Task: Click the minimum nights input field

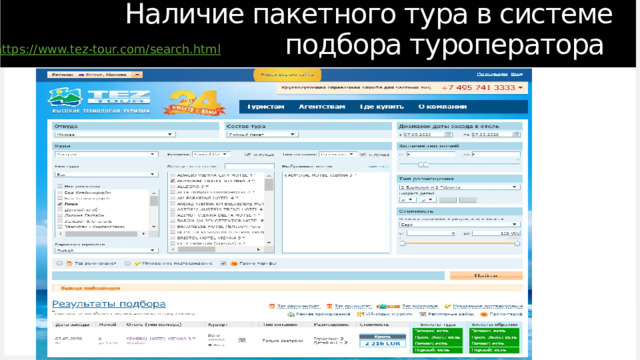Action: (x=431, y=154)
